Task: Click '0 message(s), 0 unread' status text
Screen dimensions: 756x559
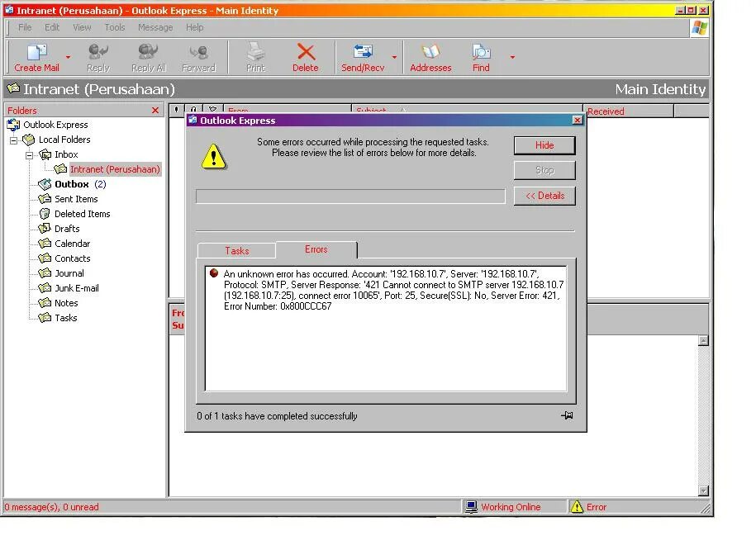Action: tap(51, 507)
